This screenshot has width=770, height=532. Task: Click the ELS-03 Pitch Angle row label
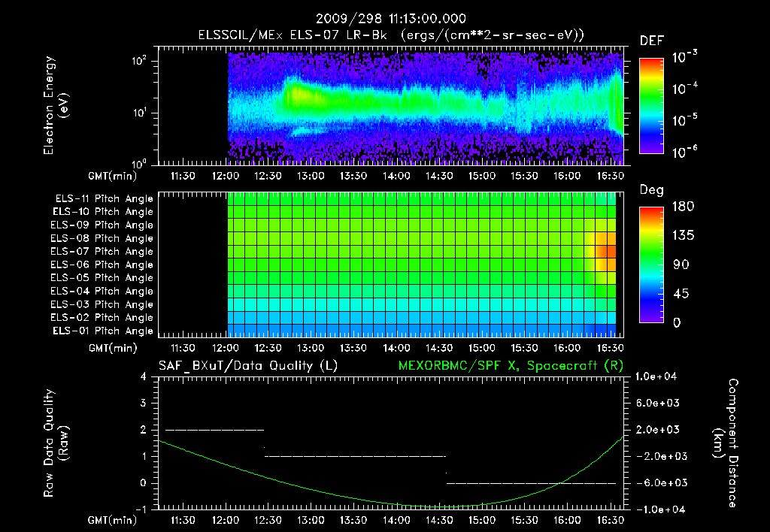pyautogui.click(x=102, y=305)
